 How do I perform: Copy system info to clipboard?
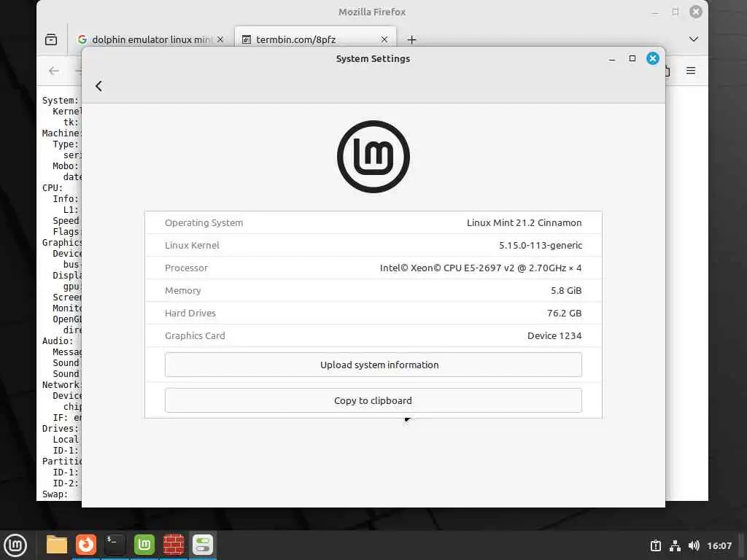(x=373, y=400)
